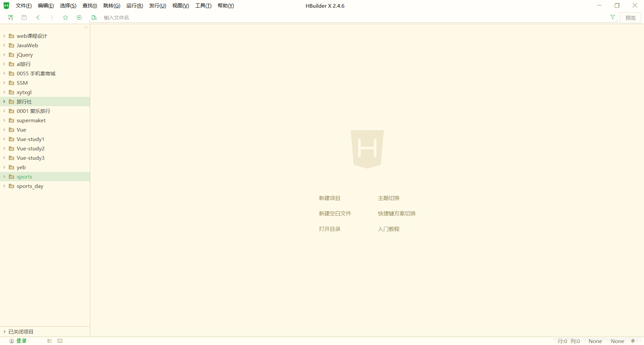644x345 pixels.
Task: Go back with the left arrow icon
Action: 38,17
